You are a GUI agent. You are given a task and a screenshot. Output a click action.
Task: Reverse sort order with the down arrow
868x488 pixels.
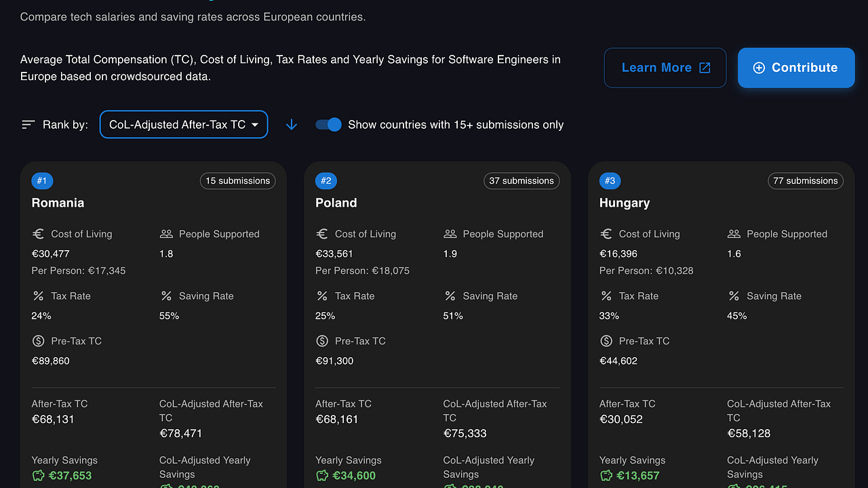pos(292,125)
